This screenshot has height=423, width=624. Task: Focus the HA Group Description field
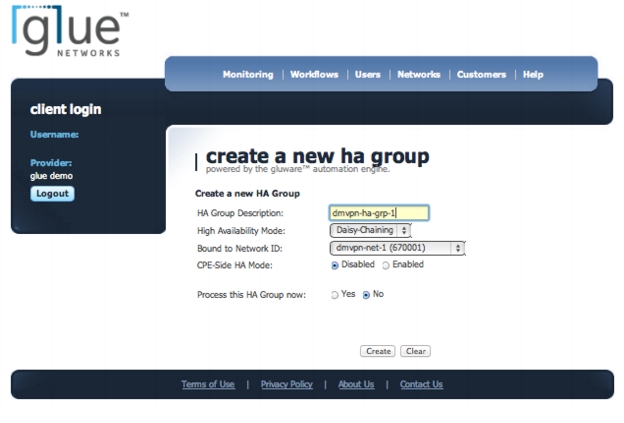[379, 213]
